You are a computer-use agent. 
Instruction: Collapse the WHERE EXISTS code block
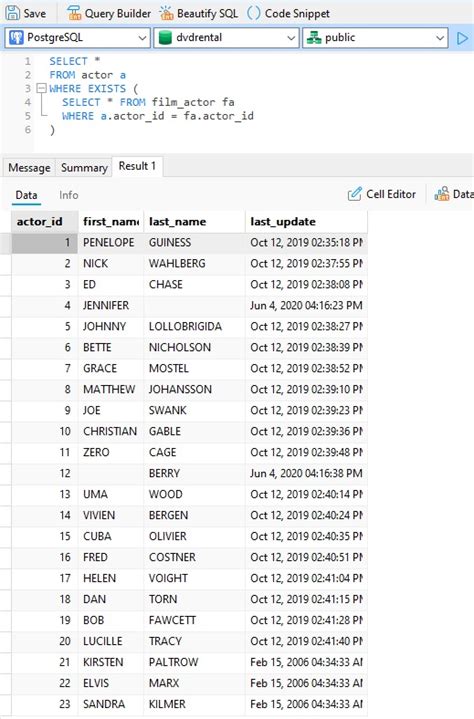click(x=41, y=88)
